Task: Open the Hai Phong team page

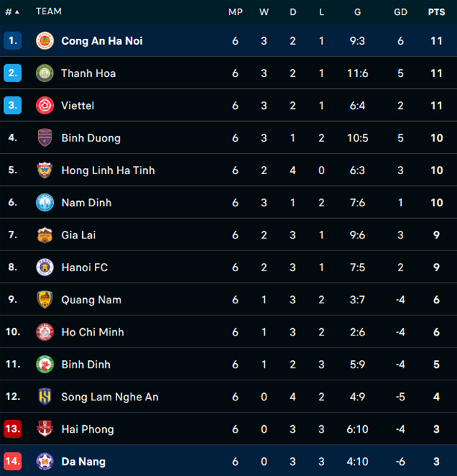Action: click(87, 429)
